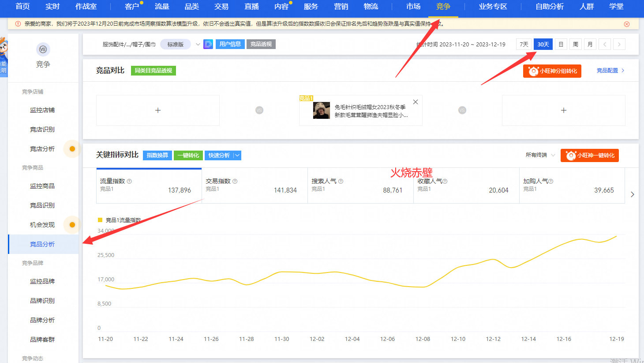Screen dimensions: 644x363
Task: Add a product in the left empty slot
Action: [x=158, y=110]
